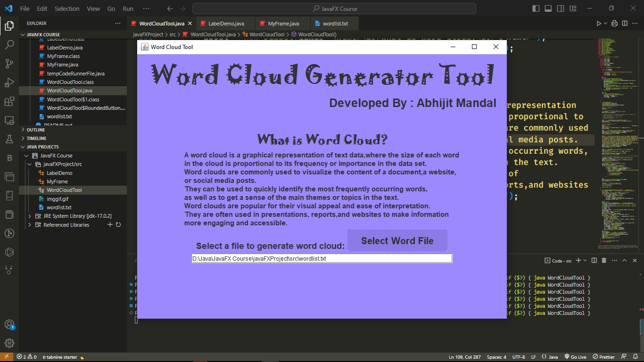Open the Extensions view
644x362 pixels.
pos(9,101)
